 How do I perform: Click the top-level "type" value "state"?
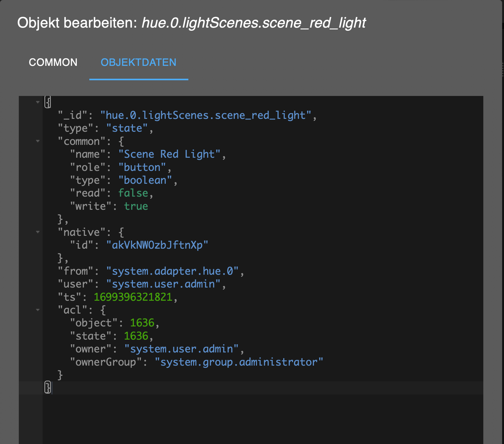[x=127, y=128]
